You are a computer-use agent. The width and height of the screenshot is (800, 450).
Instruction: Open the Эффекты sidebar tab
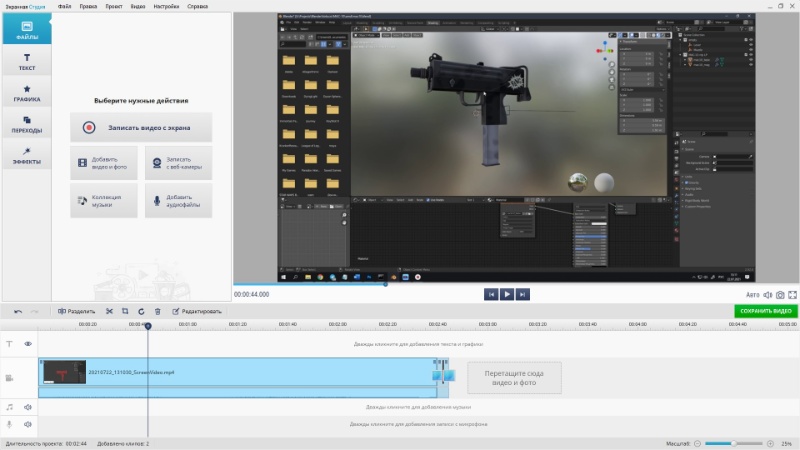coord(27,155)
